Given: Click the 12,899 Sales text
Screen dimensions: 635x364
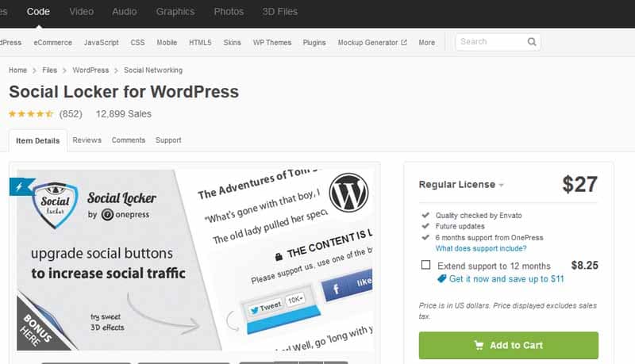Looking at the screenshot, I should (x=124, y=114).
